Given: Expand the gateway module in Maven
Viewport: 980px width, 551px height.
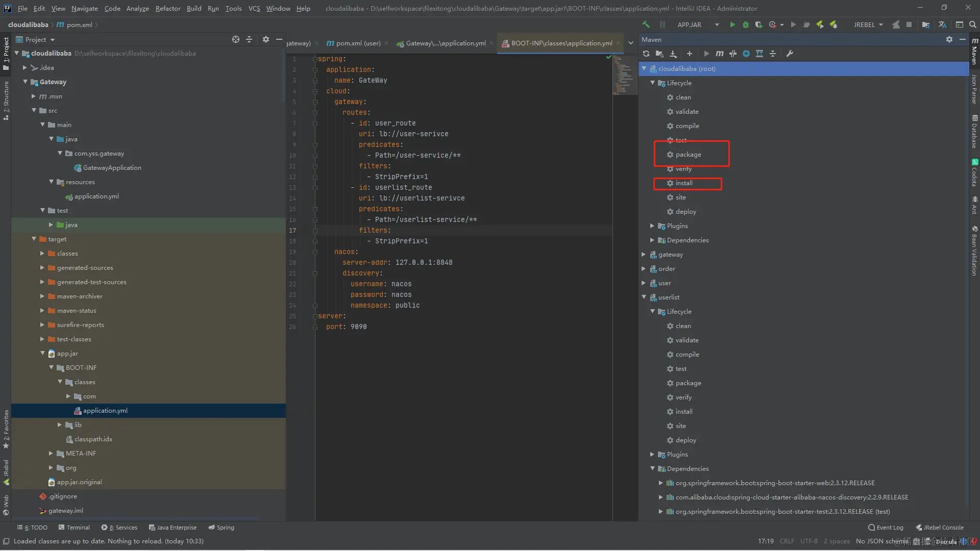Looking at the screenshot, I should (x=644, y=254).
